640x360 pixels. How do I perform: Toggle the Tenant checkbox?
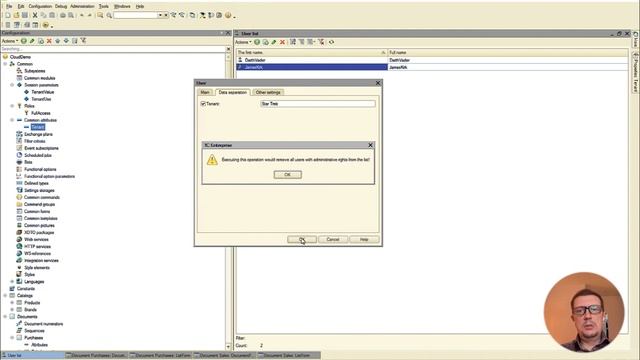(203, 104)
